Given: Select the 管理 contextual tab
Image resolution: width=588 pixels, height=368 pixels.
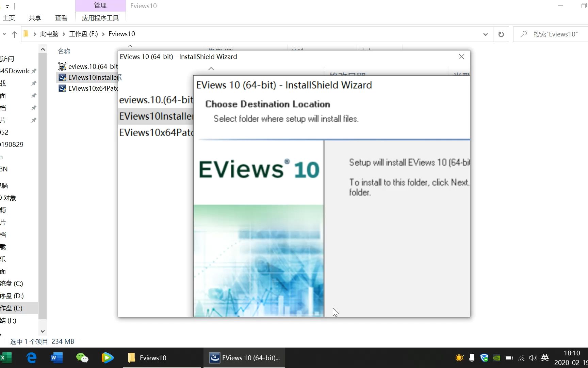Looking at the screenshot, I should 100,5.
